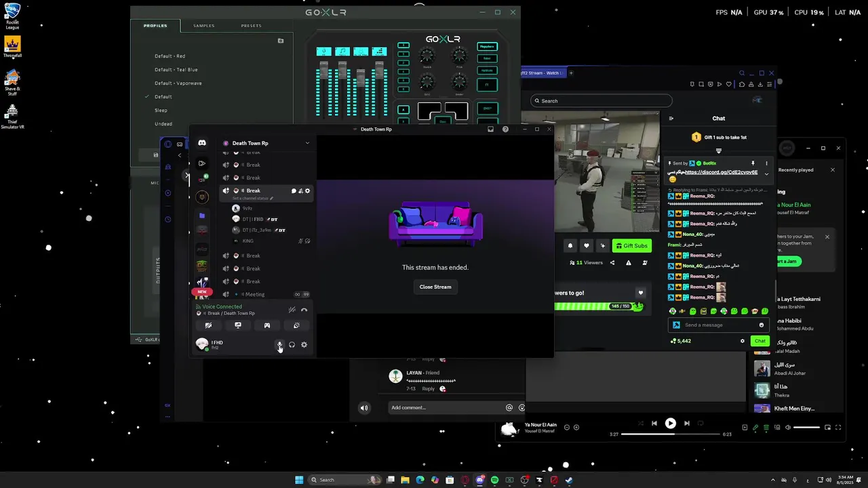Start an activity in Discord voice panel

[267, 325]
